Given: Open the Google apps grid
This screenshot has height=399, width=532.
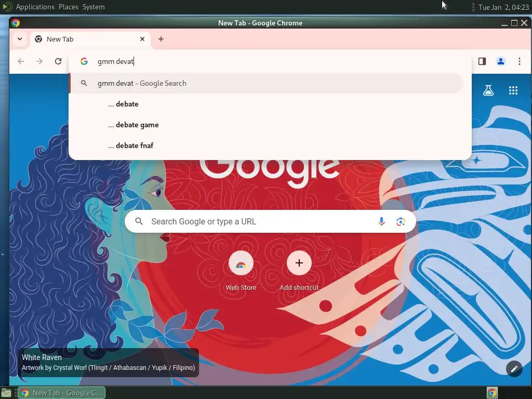Looking at the screenshot, I should click(513, 90).
